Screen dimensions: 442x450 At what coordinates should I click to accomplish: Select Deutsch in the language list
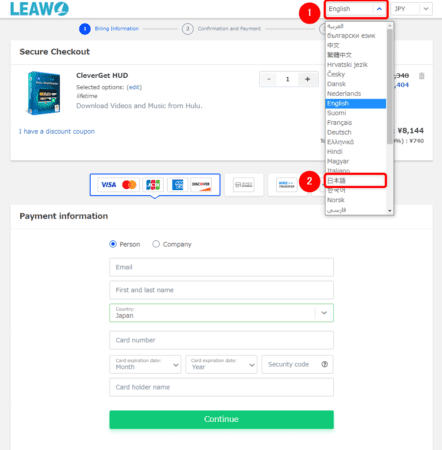pos(356,132)
